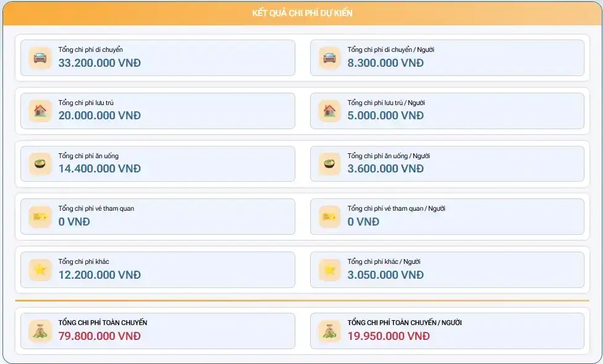Click the 19.950.000 VNĐ per-person trip cost

click(389, 336)
